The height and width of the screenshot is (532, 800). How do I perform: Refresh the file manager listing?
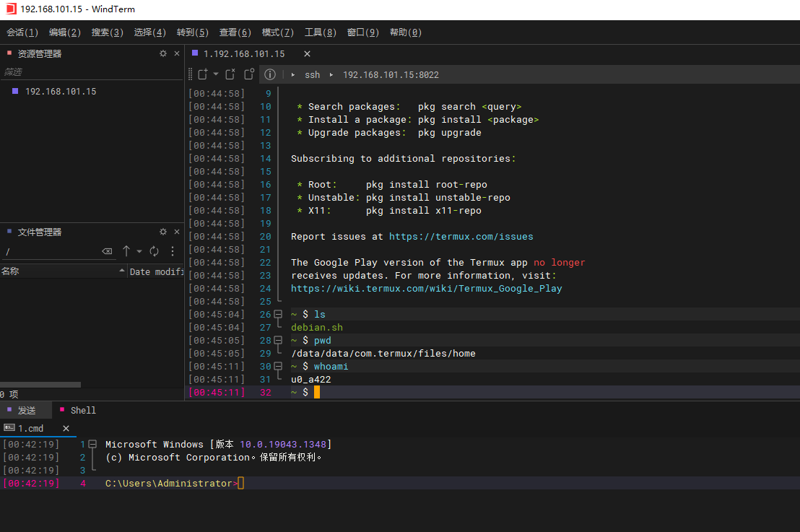(154, 251)
